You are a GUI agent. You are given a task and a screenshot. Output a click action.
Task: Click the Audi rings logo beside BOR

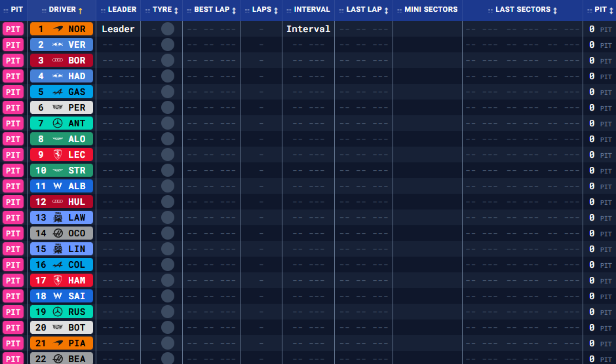pos(58,60)
